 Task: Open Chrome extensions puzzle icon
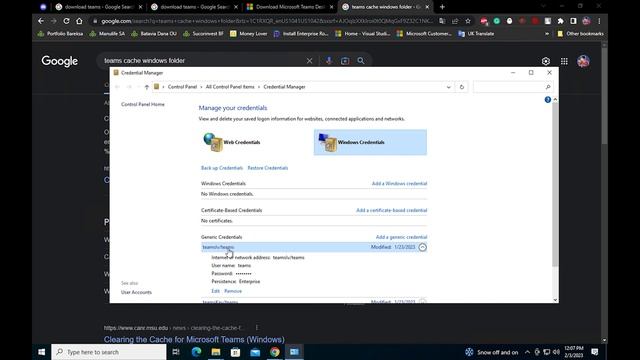(560, 21)
